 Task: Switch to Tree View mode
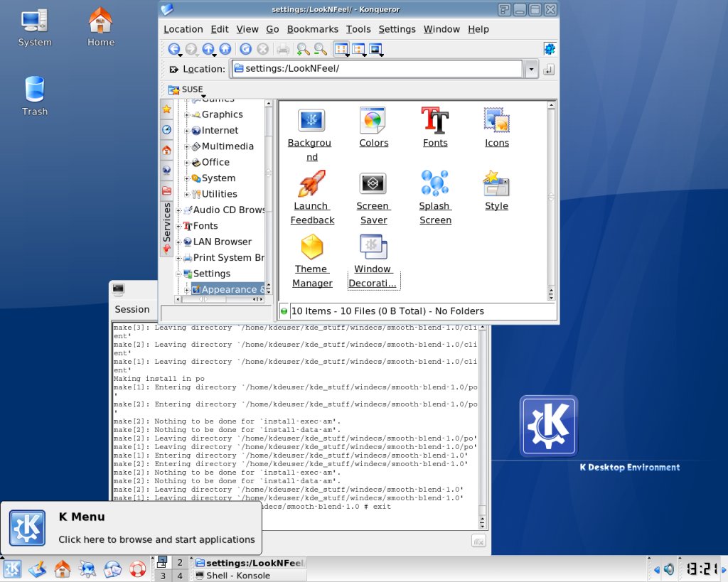(x=358, y=49)
